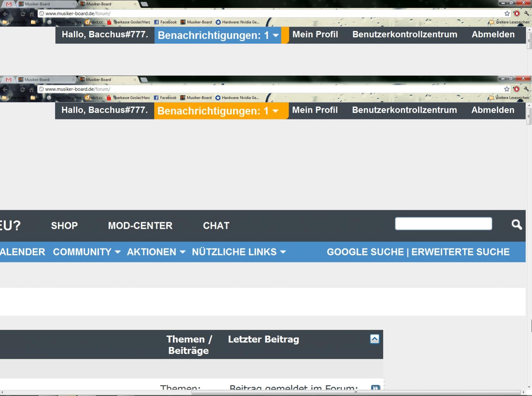Go to home page in lower browser
The height and width of the screenshot is (396, 532).
pyautogui.click(x=31, y=89)
